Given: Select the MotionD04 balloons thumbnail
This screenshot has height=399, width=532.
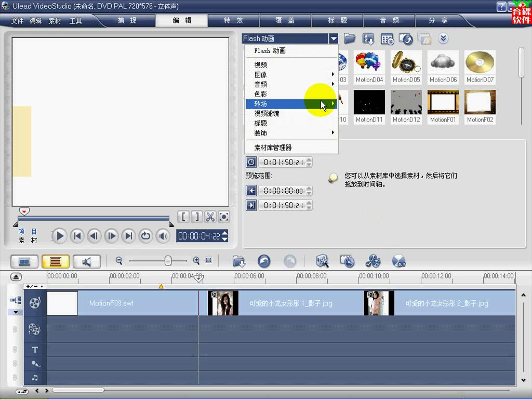Looking at the screenshot, I should (369, 63).
